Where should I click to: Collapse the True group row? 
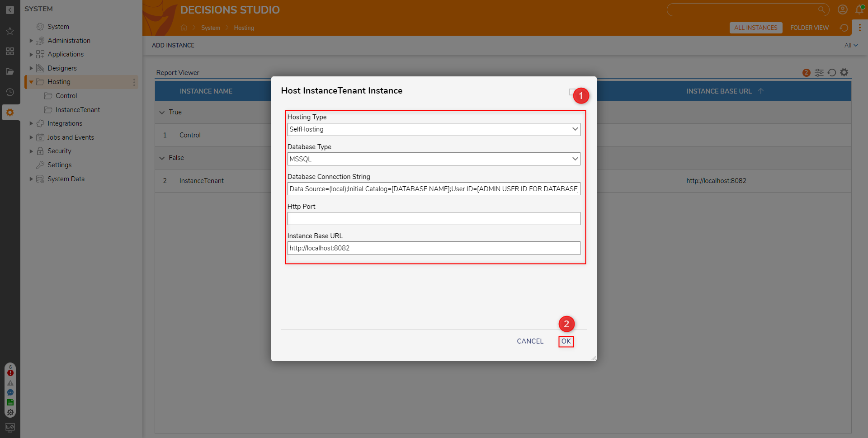point(162,112)
